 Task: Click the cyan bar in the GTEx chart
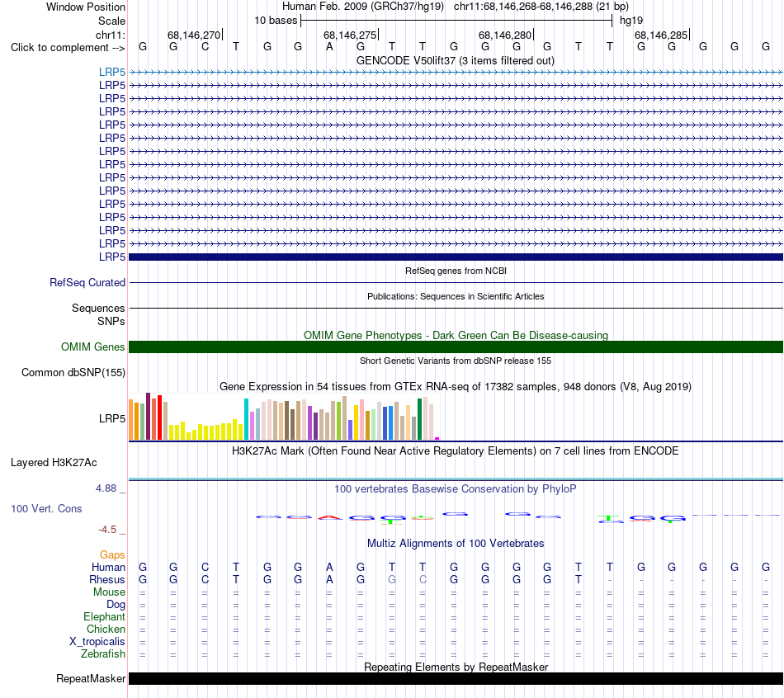tap(246, 419)
